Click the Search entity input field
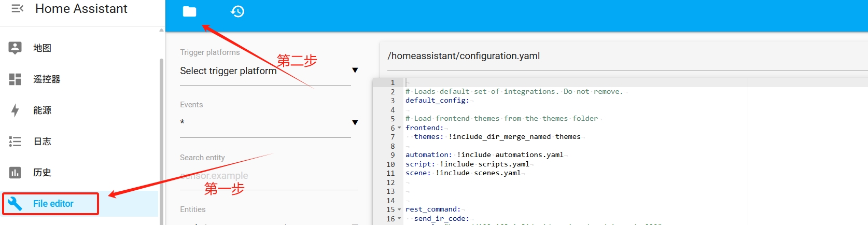Screen dimensions: 868x225 tap(269, 176)
